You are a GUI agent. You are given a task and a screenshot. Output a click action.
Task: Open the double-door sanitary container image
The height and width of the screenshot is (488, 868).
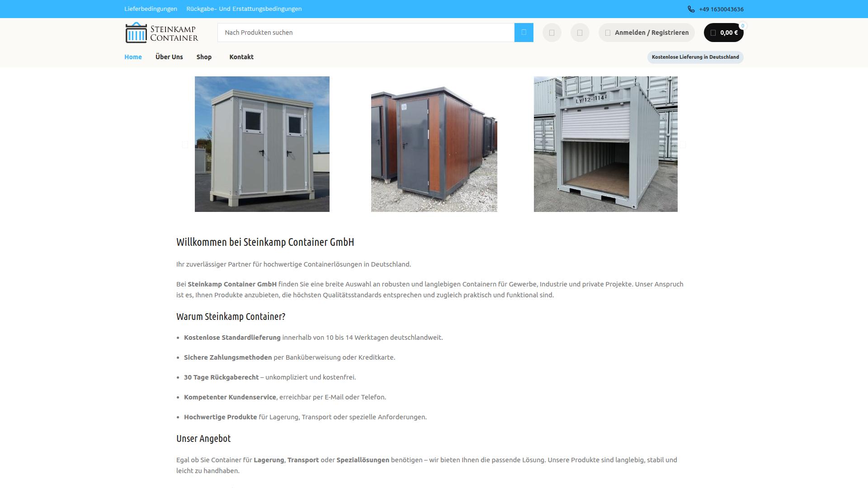[262, 144]
